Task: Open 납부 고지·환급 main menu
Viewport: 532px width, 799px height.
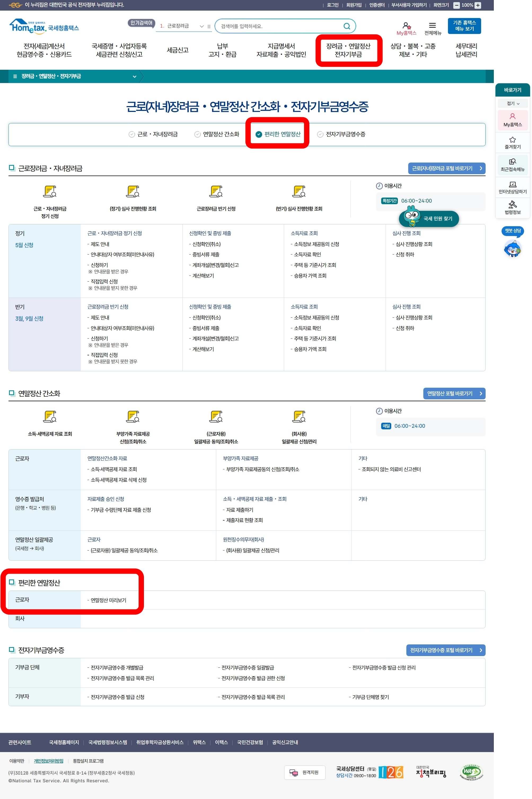Action: (222, 50)
